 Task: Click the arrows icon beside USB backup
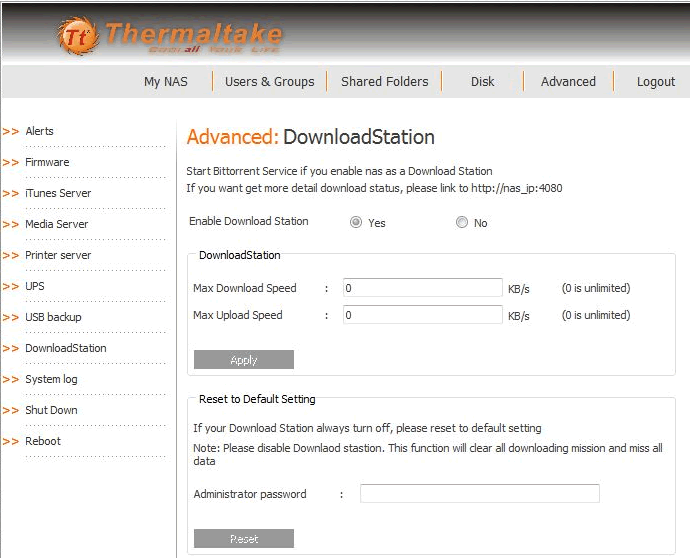[11, 318]
